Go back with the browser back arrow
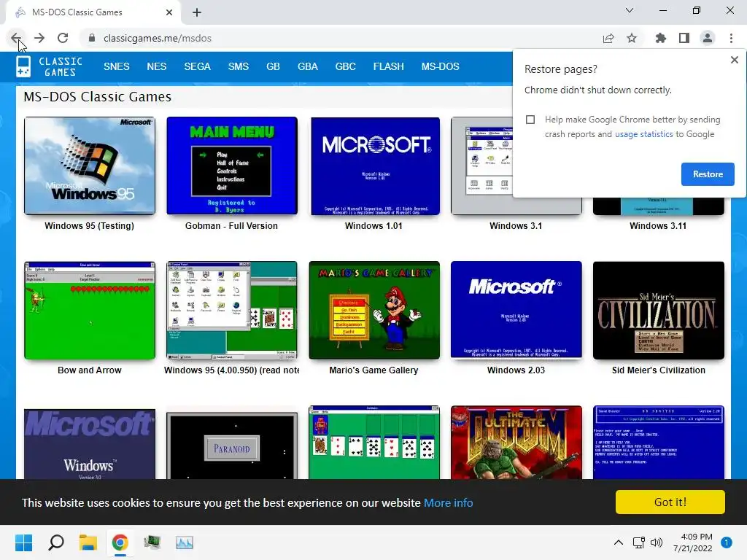This screenshot has height=560, width=747. [16, 38]
